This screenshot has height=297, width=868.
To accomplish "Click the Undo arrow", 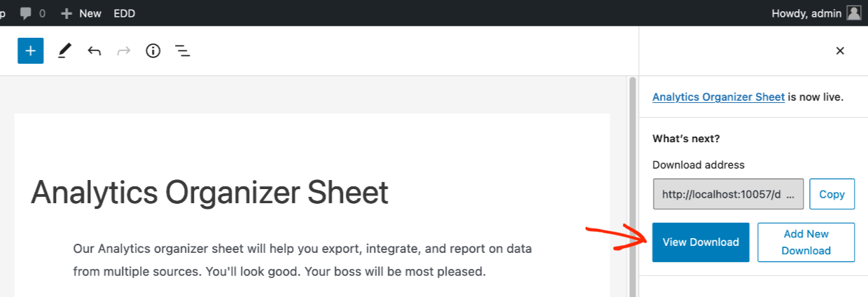I will (94, 50).
